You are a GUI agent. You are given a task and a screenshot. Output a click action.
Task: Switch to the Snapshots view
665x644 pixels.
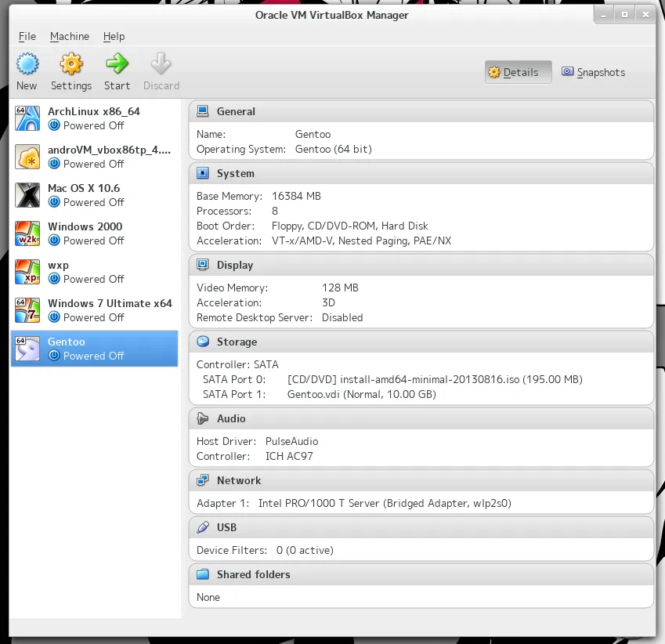point(593,72)
